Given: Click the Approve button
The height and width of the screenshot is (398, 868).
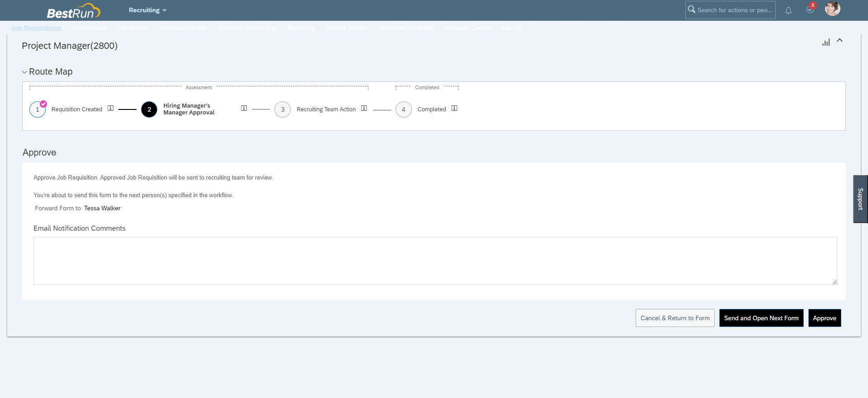Looking at the screenshot, I should coord(825,318).
